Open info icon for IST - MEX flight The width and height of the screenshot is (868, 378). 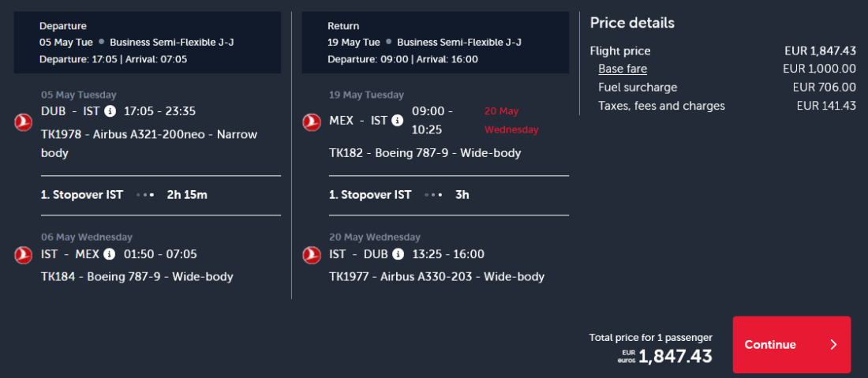click(109, 254)
